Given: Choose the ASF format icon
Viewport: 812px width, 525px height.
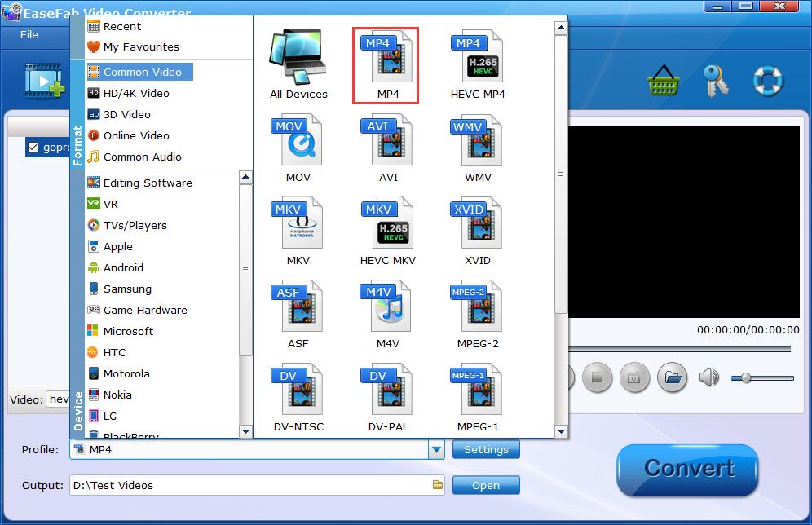Looking at the screenshot, I should [x=298, y=315].
